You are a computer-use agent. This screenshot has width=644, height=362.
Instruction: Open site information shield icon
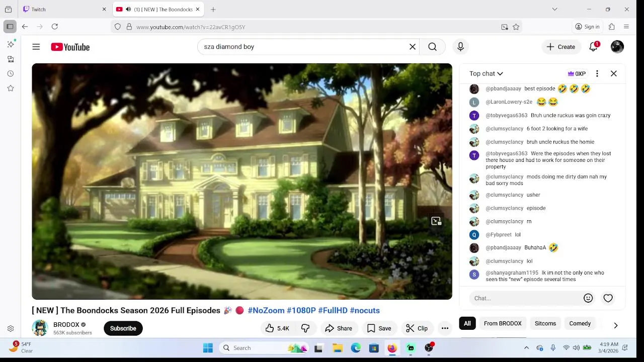tap(118, 27)
